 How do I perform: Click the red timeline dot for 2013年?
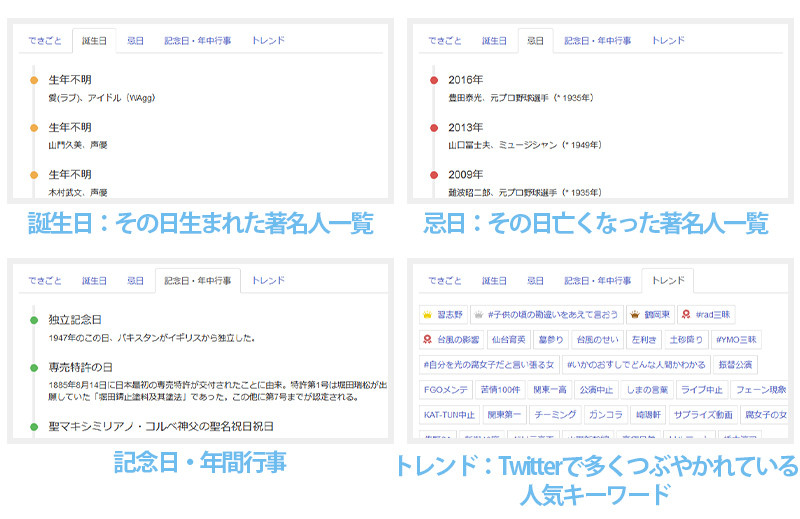[433, 128]
